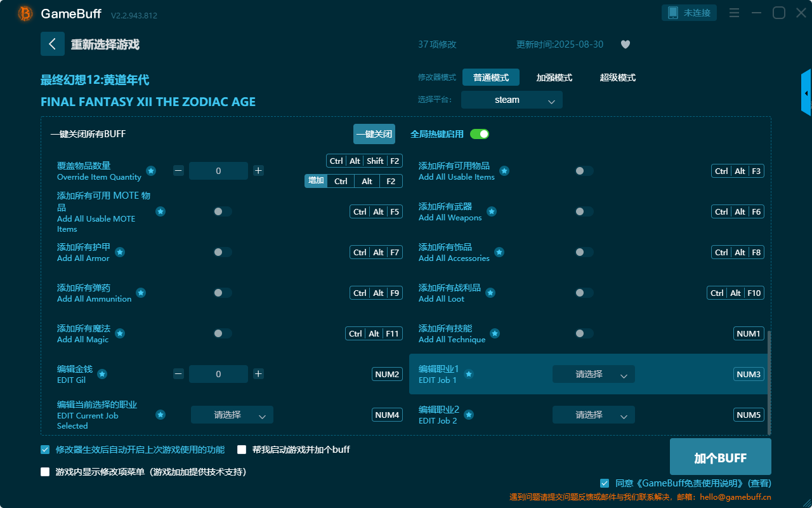Star the Add All Armor cheat

(x=120, y=252)
